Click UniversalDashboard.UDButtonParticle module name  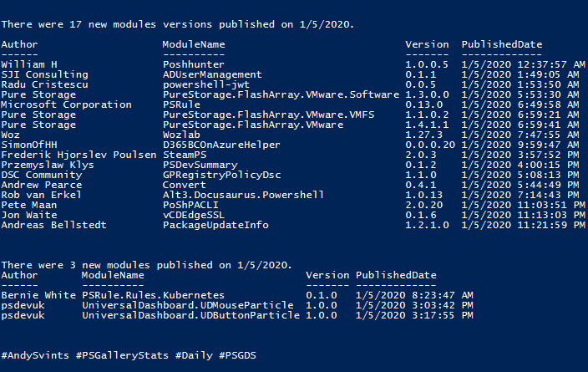191,315
